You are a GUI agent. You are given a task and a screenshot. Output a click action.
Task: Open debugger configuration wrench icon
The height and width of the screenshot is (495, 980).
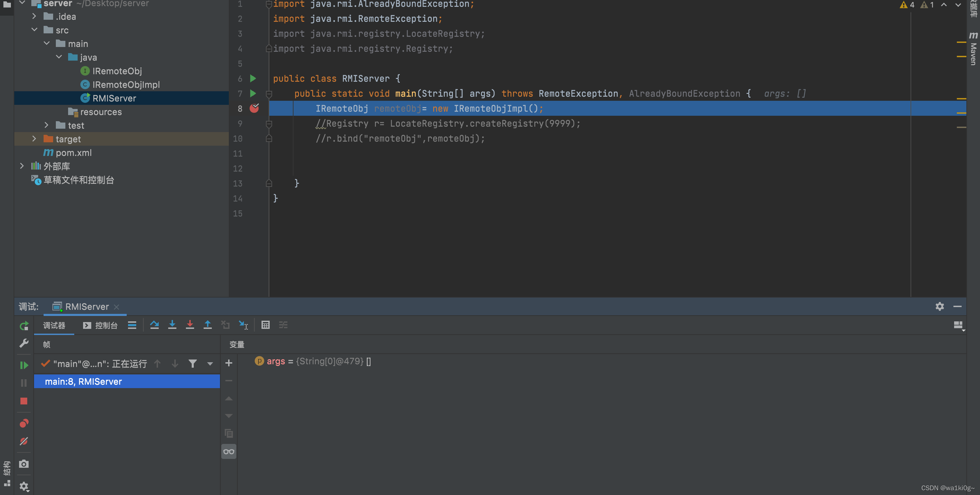point(24,343)
